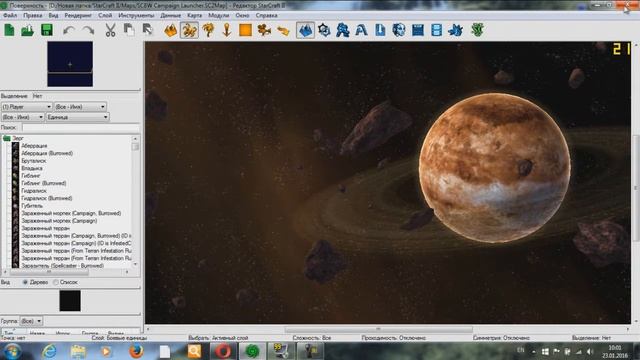Viewport: 640px width, 360px height.
Task: Open the Модули menu
Action: coord(219,16)
